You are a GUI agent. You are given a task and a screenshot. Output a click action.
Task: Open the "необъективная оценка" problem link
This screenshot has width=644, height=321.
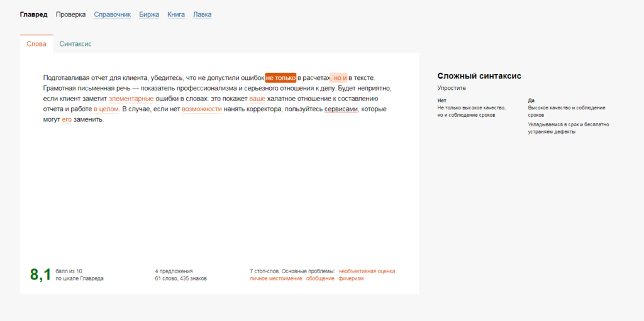367,271
